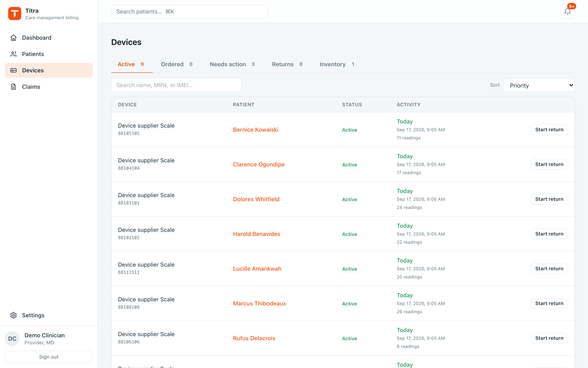Click the Claims document icon
This screenshot has height=368, width=588.
tap(13, 87)
